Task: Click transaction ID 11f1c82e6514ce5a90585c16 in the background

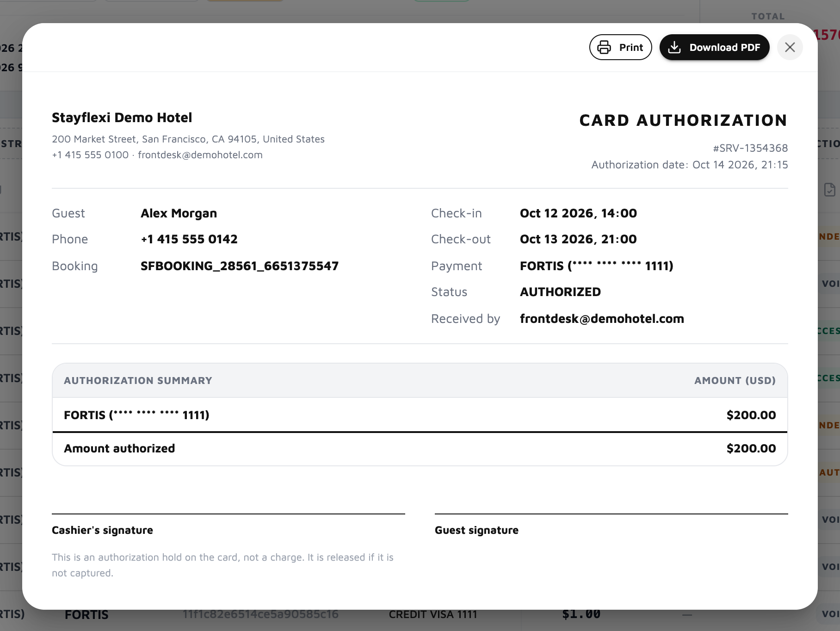Action: 260,614
